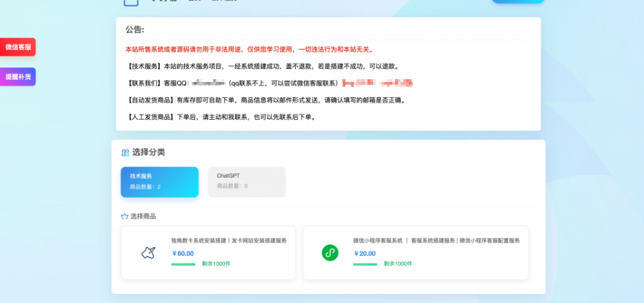Click 剩余1000件 on the 微信小程序 card
644x303 pixels.
click(398, 264)
